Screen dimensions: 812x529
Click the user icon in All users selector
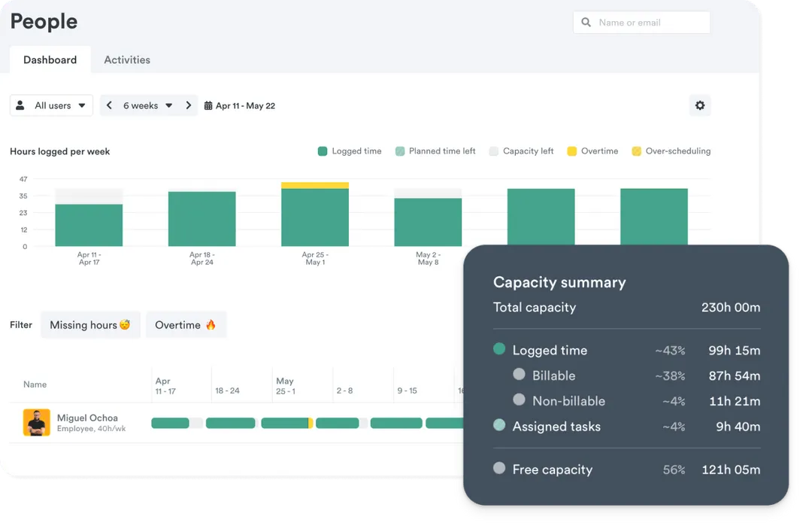[21, 105]
